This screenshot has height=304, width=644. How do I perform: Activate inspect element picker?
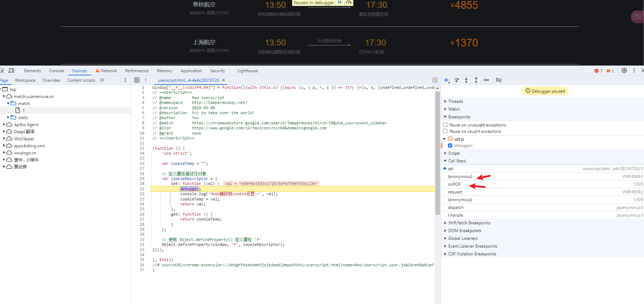(x=2, y=70)
